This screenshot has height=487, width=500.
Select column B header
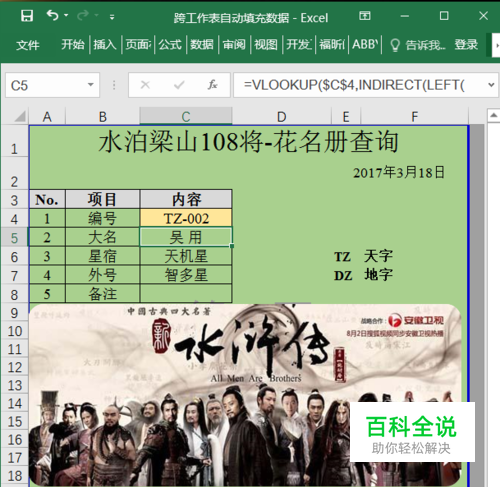(102, 117)
